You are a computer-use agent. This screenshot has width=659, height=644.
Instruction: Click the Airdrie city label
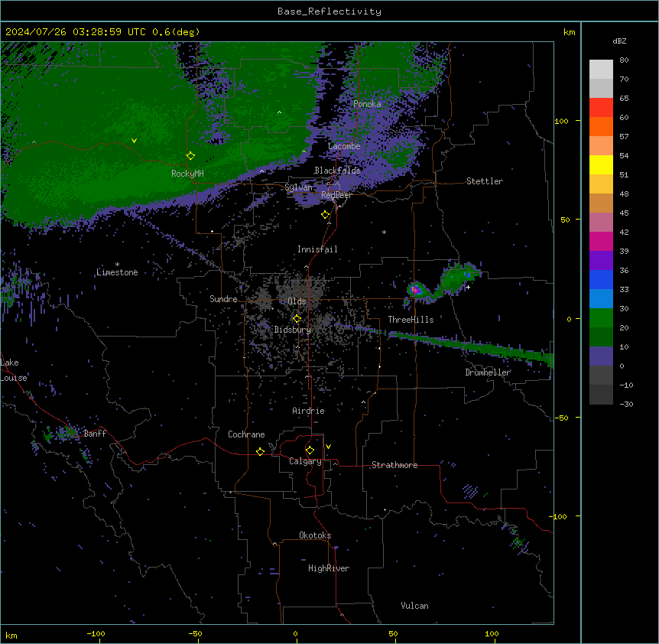click(309, 411)
